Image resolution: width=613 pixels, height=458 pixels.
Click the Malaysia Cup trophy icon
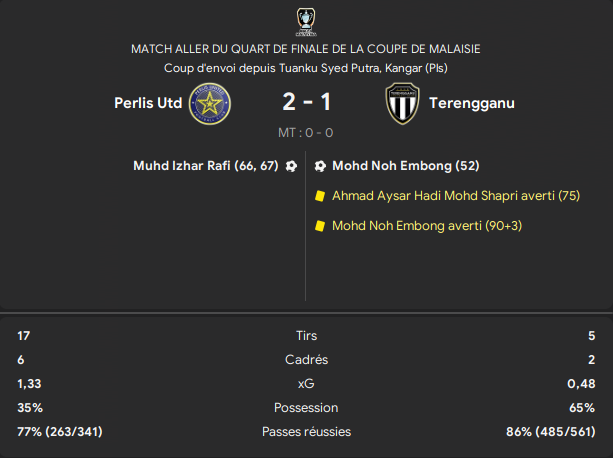tap(306, 22)
